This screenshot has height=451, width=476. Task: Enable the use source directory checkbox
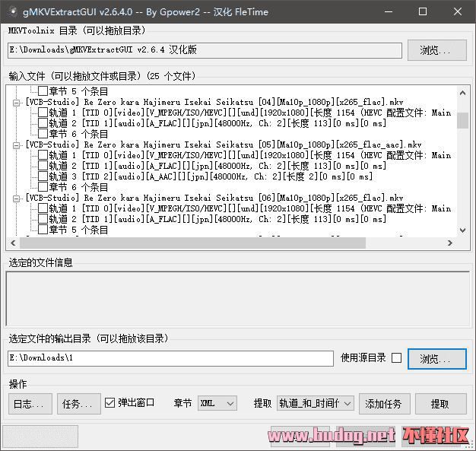tap(396, 358)
